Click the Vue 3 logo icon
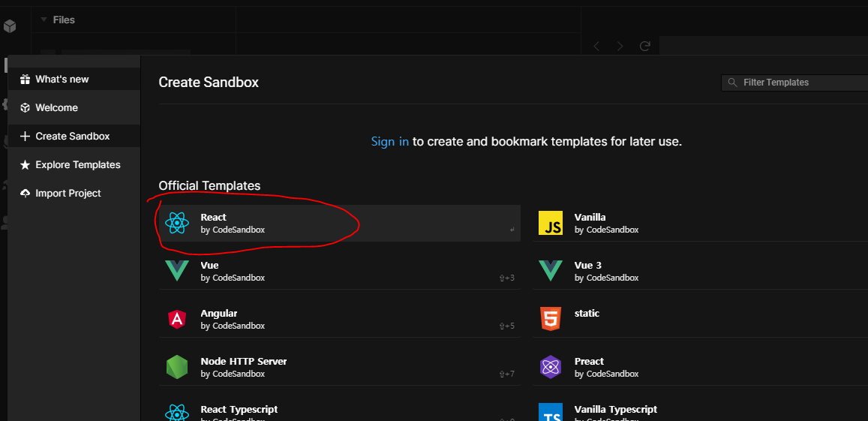This screenshot has height=421, width=868. [550, 271]
